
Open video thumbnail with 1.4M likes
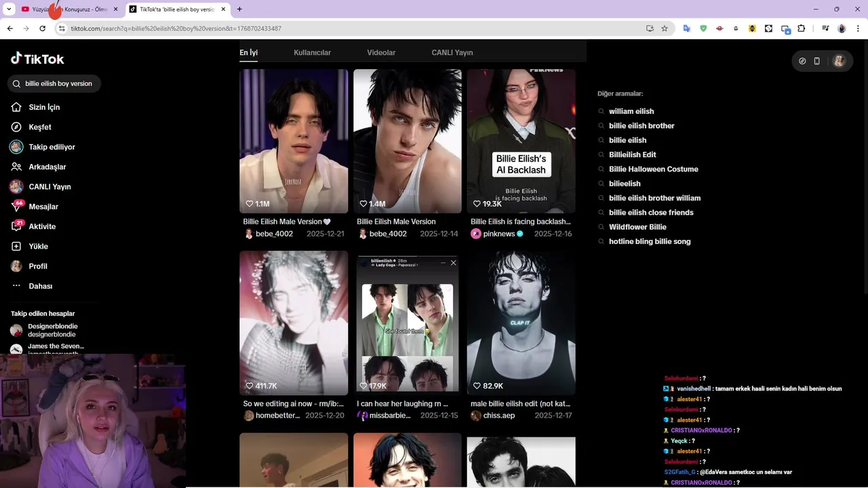(x=408, y=141)
